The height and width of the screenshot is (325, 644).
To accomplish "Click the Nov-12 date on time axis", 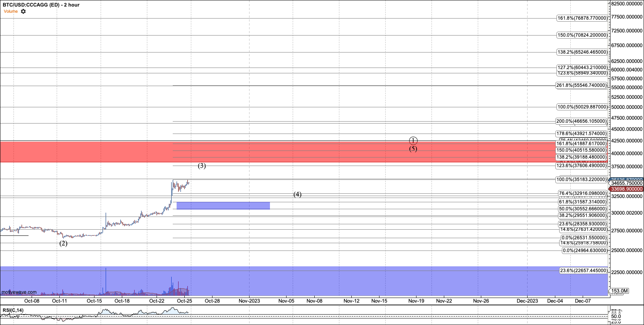I will point(352,301).
